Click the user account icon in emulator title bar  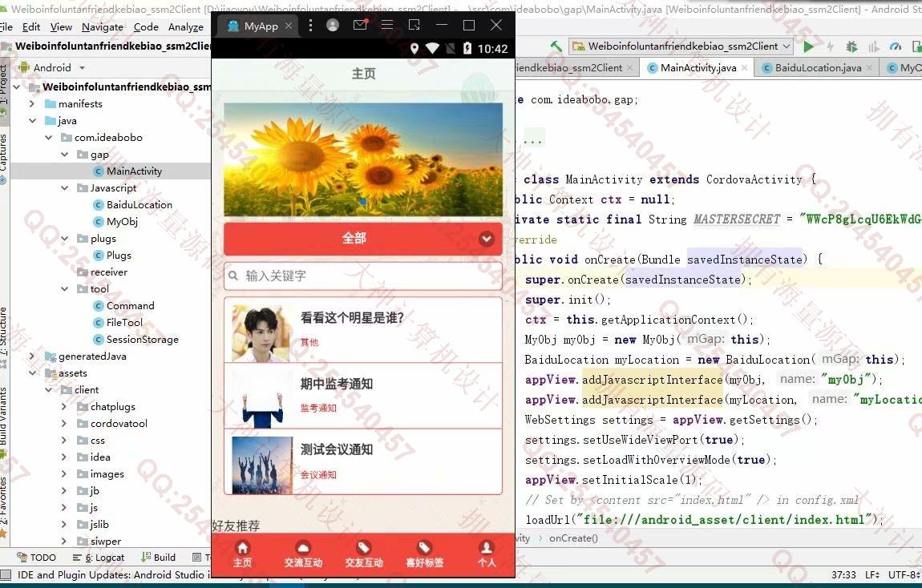coord(333,26)
